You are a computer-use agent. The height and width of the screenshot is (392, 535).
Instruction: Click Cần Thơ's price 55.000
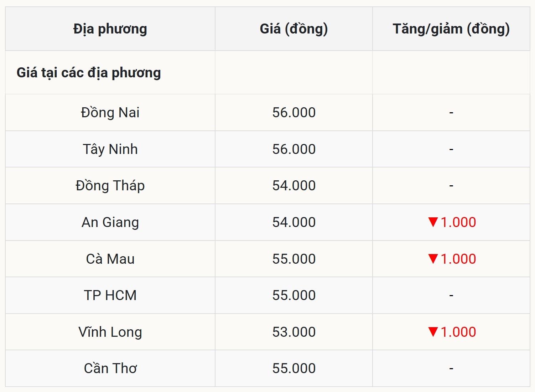294,368
